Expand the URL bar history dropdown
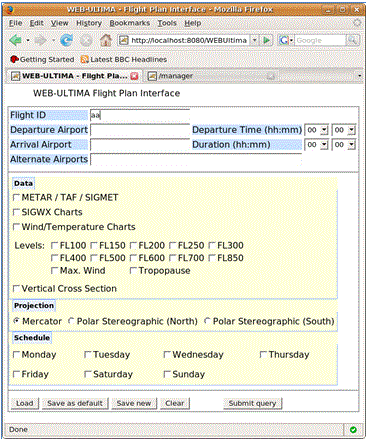This screenshot has width=366, height=439. pyautogui.click(x=254, y=40)
